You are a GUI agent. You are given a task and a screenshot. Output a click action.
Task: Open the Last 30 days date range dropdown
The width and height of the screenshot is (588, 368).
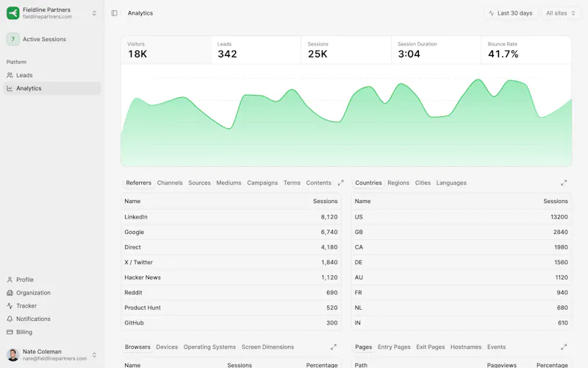coord(510,13)
